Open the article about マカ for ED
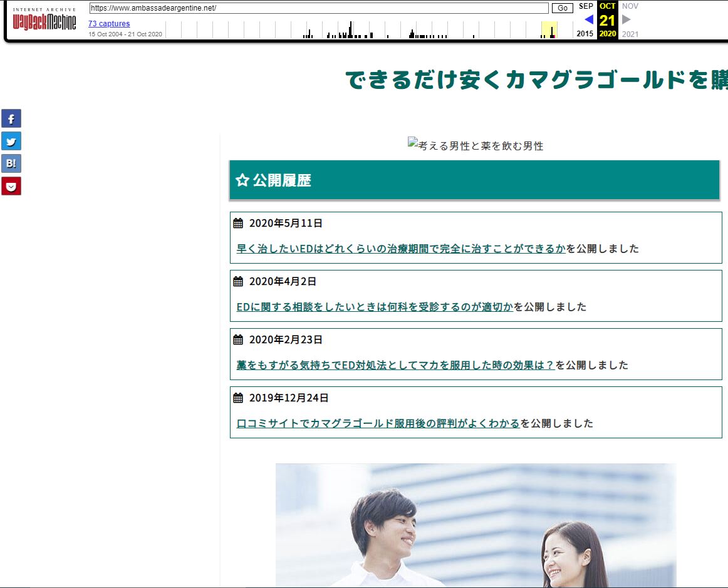This screenshot has width=728, height=588. click(395, 365)
